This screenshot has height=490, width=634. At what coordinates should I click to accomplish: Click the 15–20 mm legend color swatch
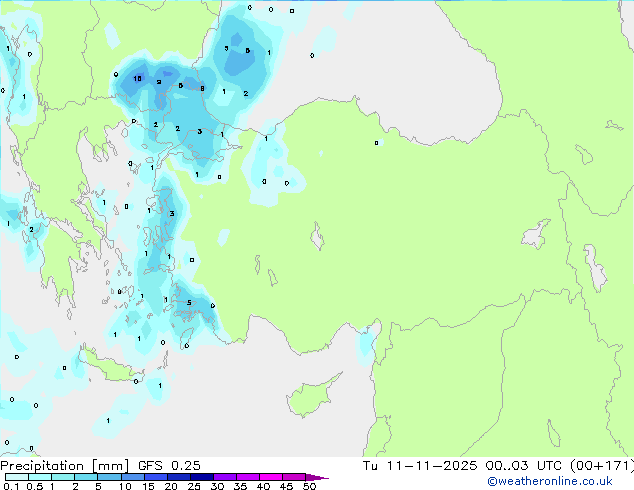(155, 477)
